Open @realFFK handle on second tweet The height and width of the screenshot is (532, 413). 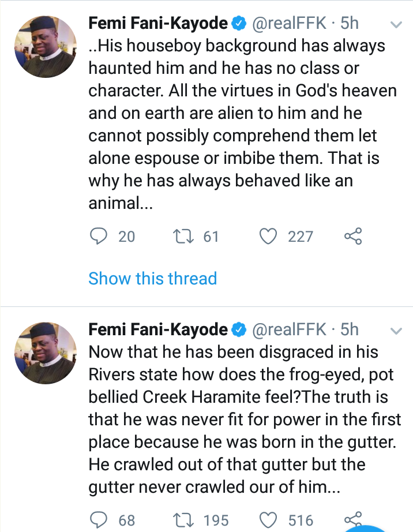coord(291,329)
